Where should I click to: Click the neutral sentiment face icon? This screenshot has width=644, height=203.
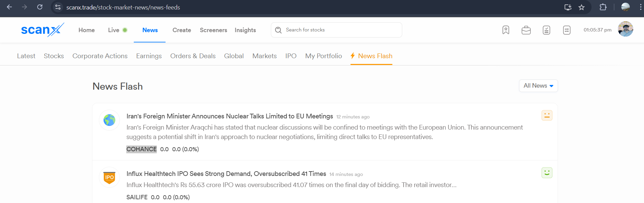click(x=547, y=115)
